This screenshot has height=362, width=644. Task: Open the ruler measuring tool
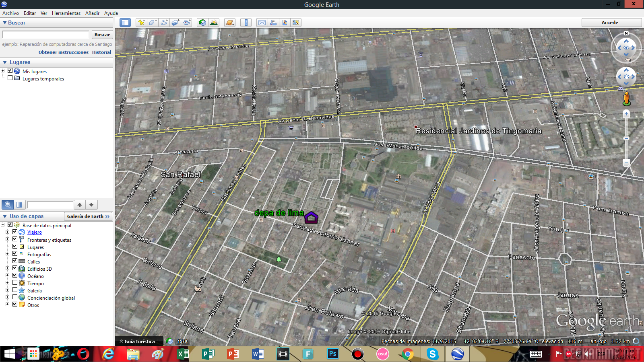coord(246,23)
